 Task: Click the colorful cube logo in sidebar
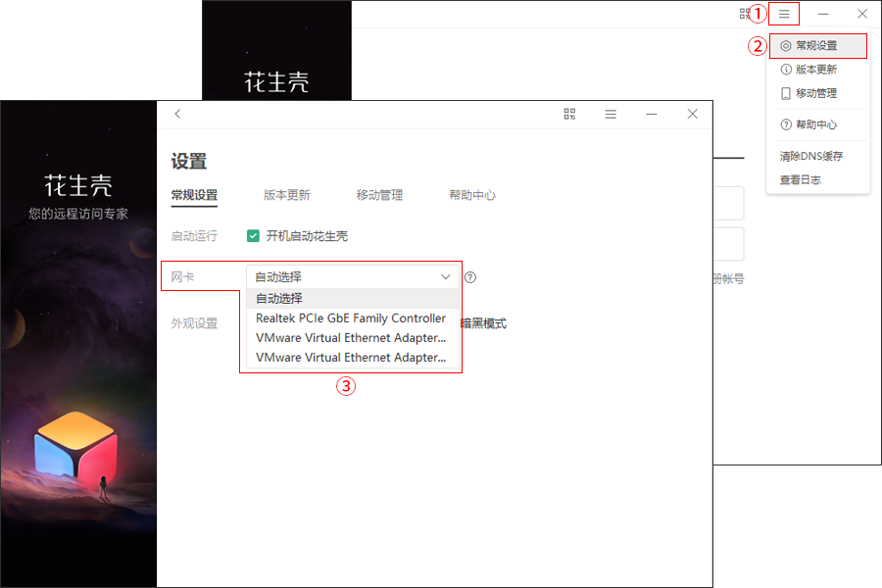coord(75,450)
